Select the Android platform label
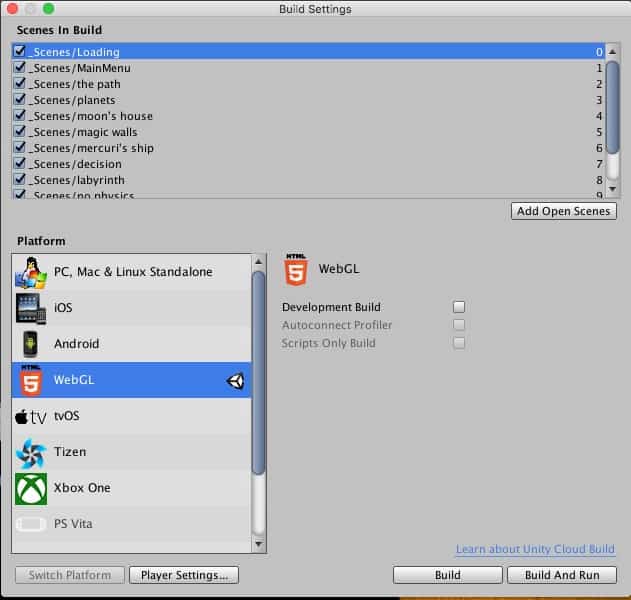The height and width of the screenshot is (600, 631). 76,344
